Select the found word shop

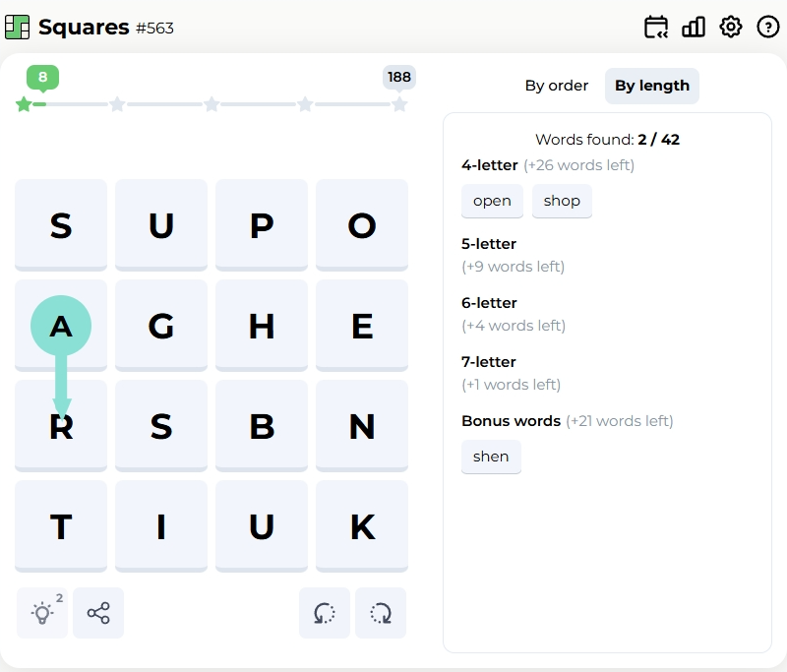[562, 201]
